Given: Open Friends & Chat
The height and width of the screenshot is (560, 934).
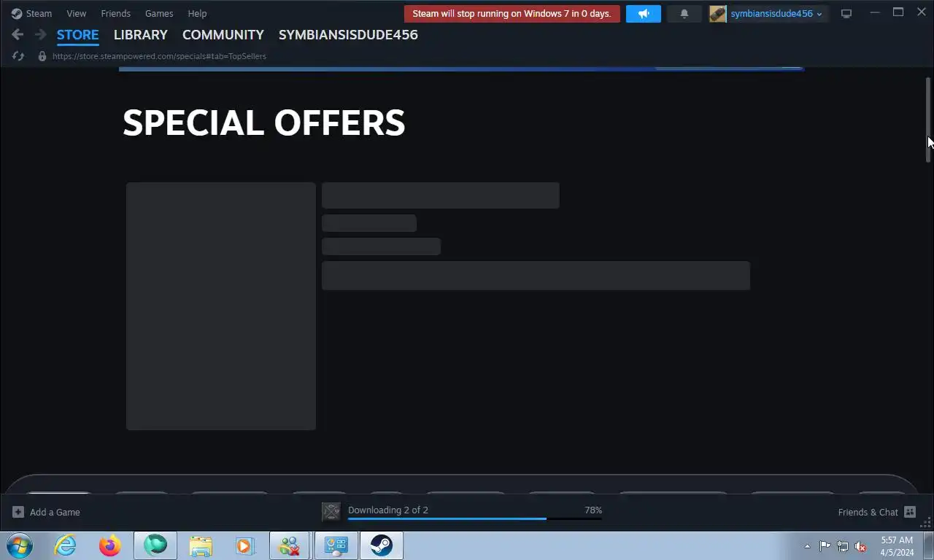Looking at the screenshot, I should pos(876,512).
